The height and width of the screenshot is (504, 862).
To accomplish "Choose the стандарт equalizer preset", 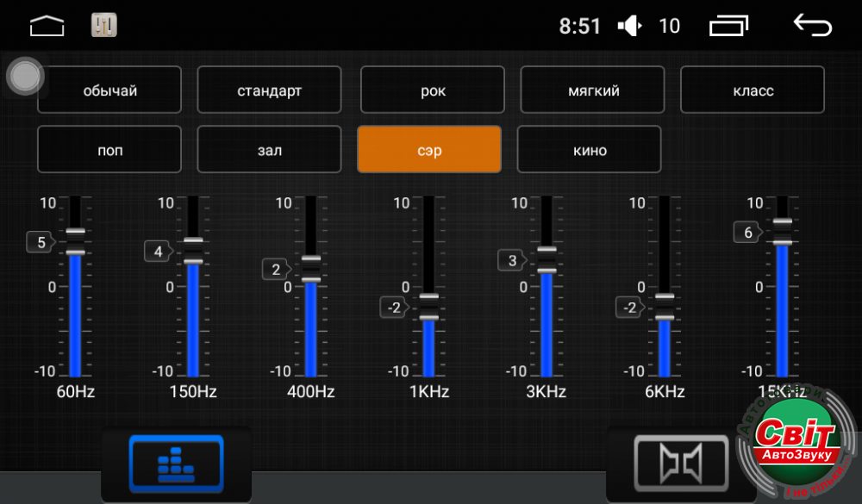I will [269, 90].
